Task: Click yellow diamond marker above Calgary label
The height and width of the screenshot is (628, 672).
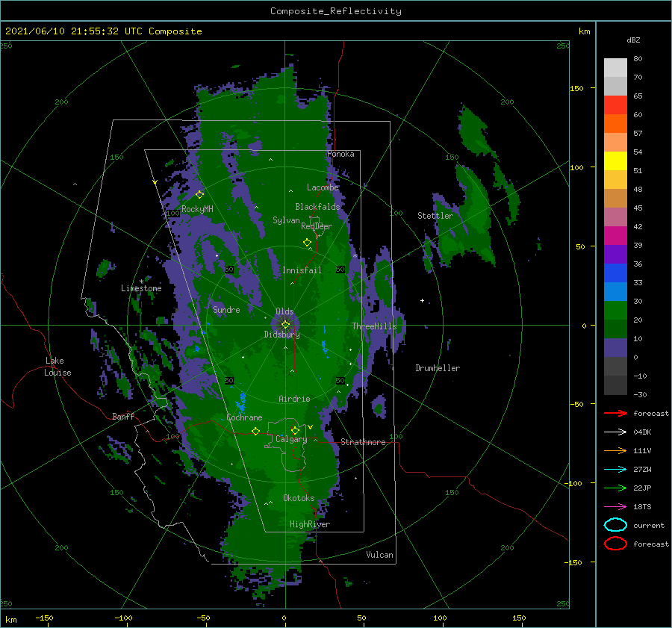Action: [295, 430]
